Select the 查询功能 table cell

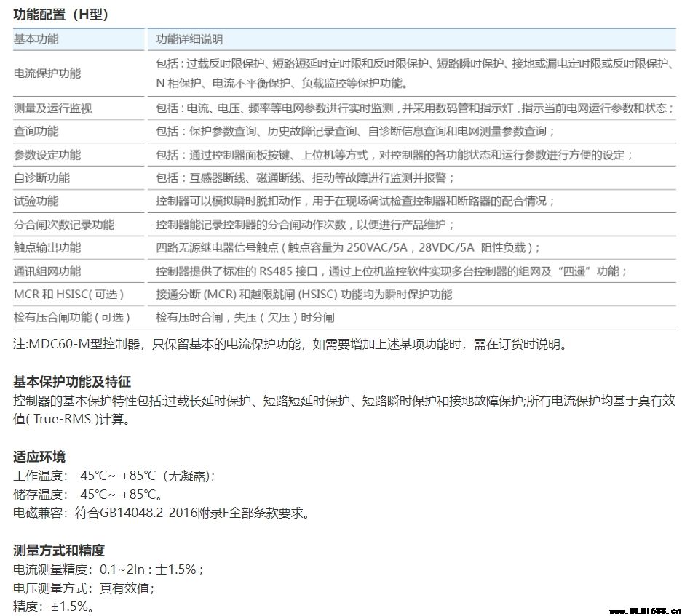tap(36, 132)
